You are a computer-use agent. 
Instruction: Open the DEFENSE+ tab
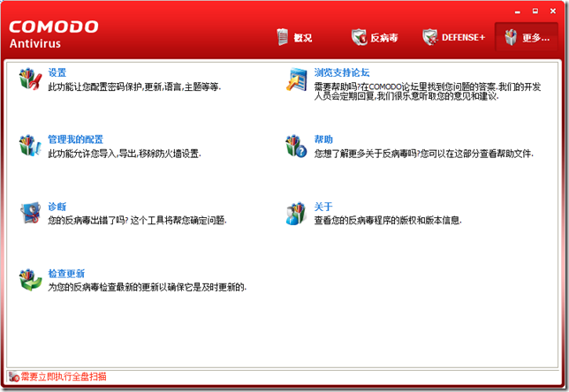click(453, 37)
